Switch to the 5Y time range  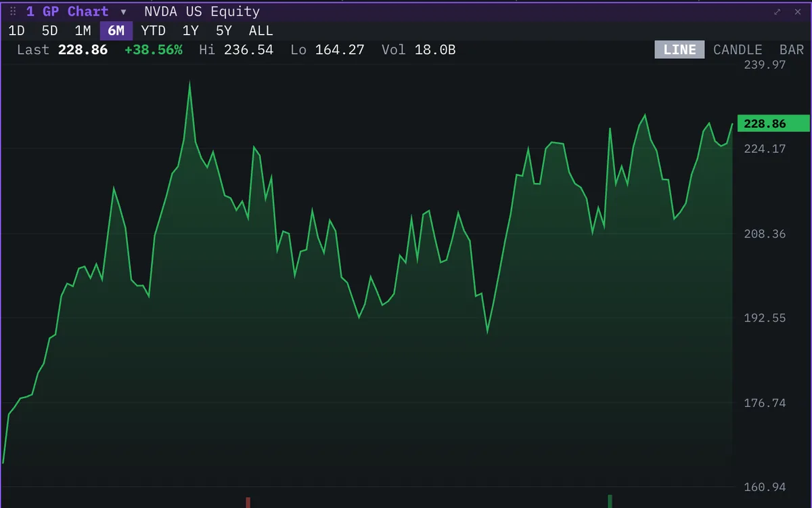click(224, 30)
